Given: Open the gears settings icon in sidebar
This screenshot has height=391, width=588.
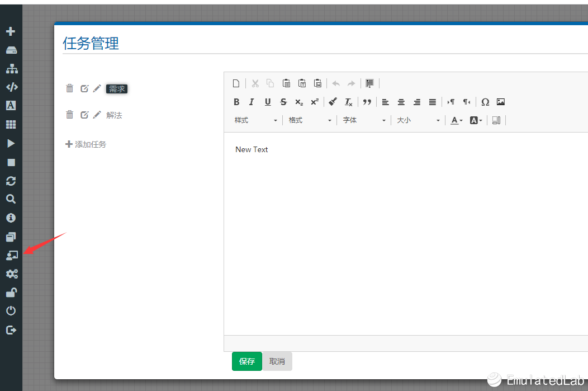Looking at the screenshot, I should [12, 274].
